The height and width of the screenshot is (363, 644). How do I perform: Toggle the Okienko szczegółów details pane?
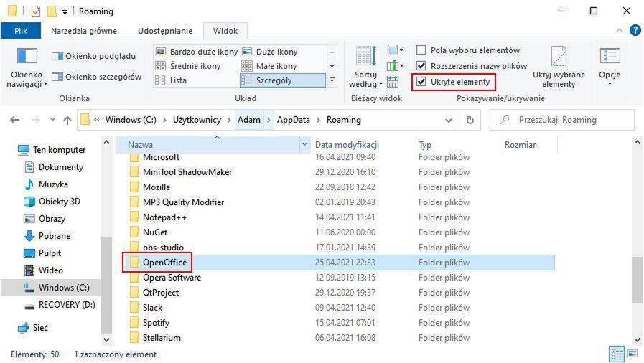click(96, 77)
